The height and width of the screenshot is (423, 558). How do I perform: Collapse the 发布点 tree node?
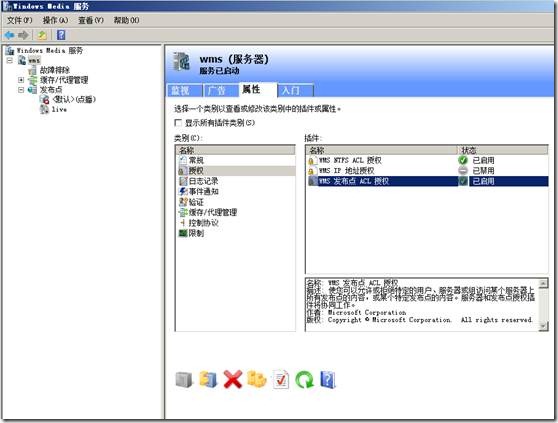tap(21, 90)
